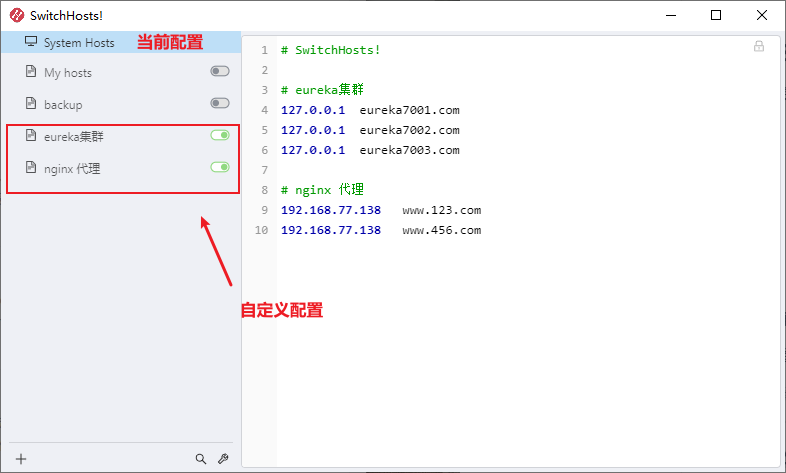The image size is (786, 473).
Task: Click the file icon next to backup
Action: pyautogui.click(x=31, y=103)
